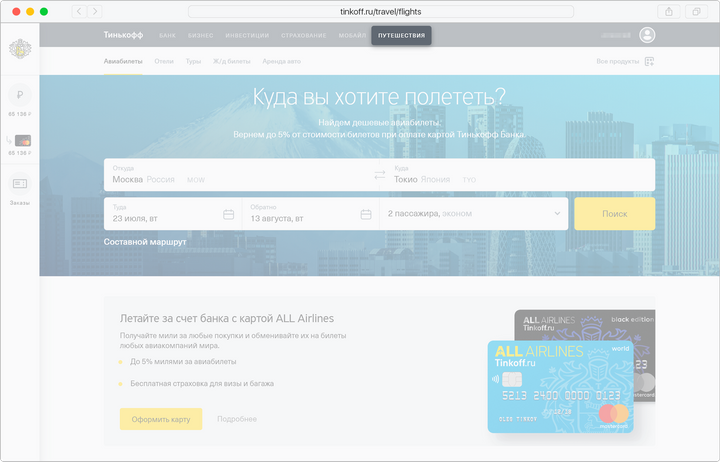Switch to the Аренда авто tab
Viewport: 720px width, 462px height.
pos(281,61)
